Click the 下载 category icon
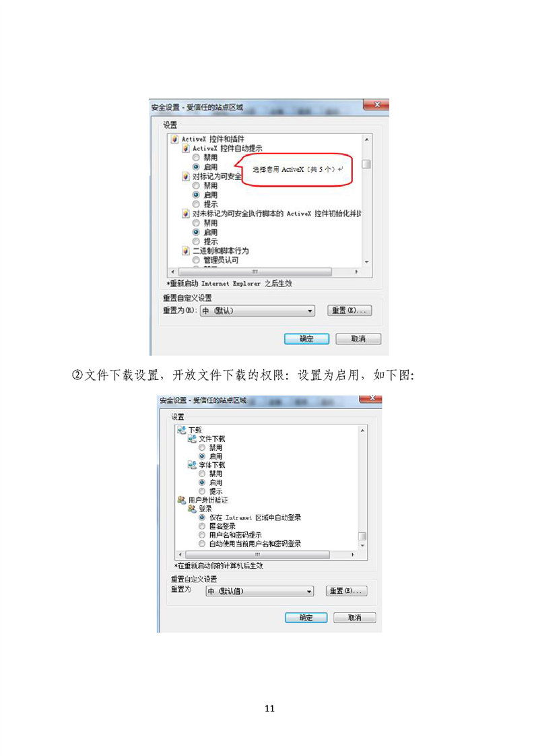 tap(182, 430)
